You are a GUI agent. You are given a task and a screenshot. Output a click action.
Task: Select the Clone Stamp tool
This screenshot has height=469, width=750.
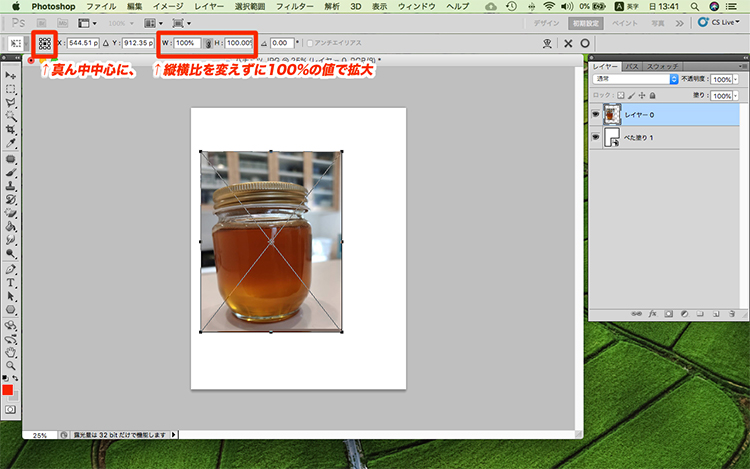click(11, 186)
